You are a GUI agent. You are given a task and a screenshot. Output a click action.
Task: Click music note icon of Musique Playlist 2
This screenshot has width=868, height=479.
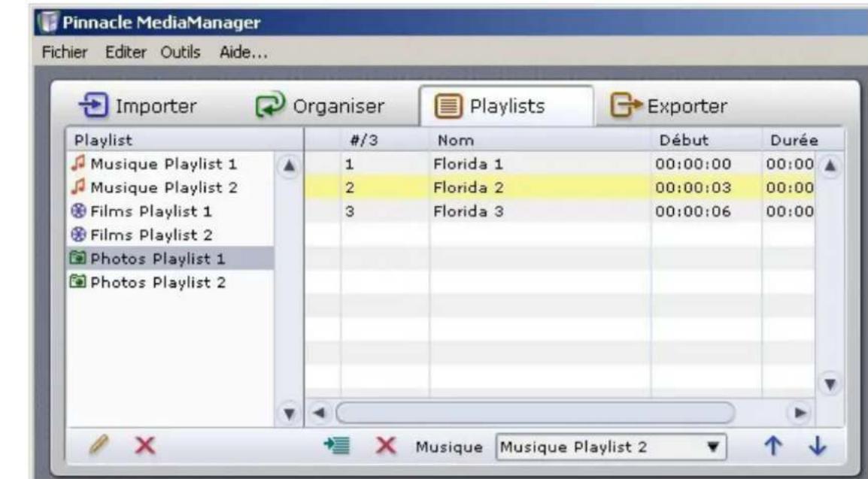(x=79, y=187)
